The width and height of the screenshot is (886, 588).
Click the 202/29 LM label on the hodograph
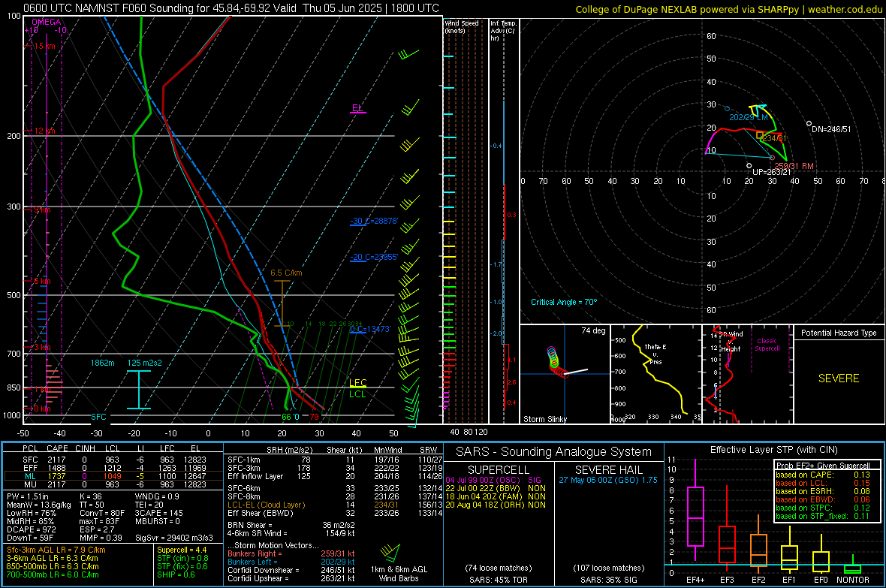click(x=748, y=118)
